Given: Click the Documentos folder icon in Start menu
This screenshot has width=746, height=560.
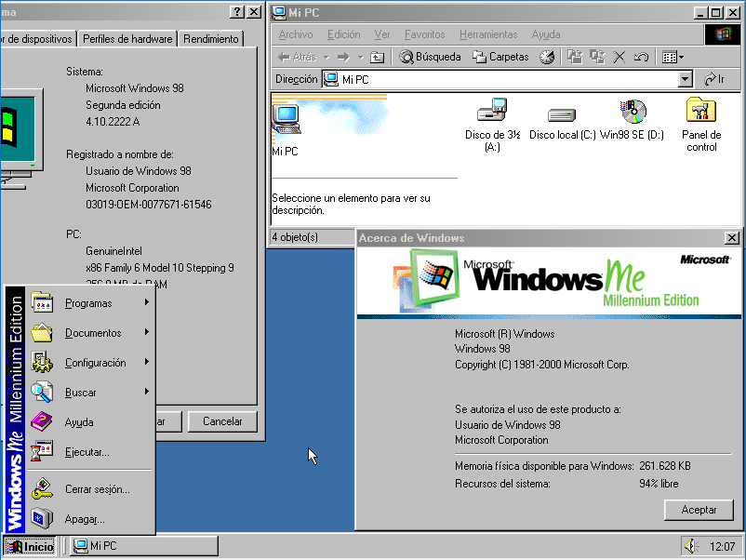Looking at the screenshot, I should 42,332.
